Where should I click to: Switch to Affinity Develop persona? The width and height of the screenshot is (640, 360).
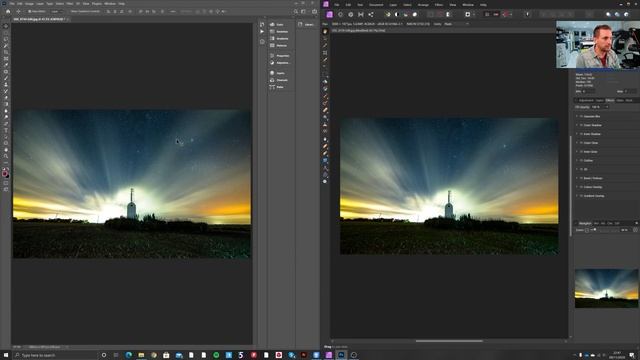351,14
